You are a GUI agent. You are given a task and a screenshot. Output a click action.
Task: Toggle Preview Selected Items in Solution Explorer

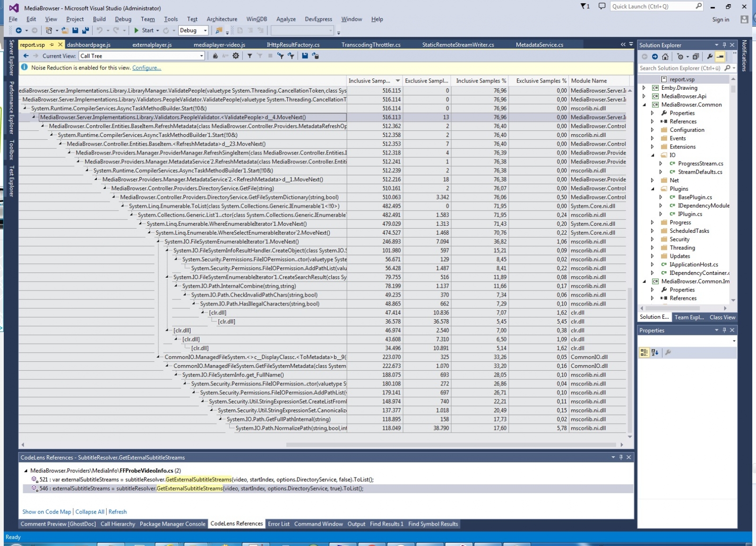click(x=720, y=57)
